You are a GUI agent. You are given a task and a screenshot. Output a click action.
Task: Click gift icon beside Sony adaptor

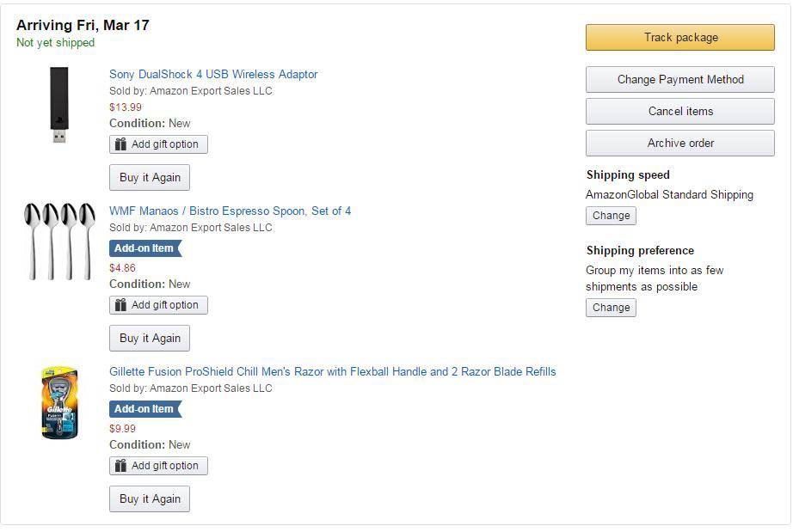pyautogui.click(x=121, y=144)
